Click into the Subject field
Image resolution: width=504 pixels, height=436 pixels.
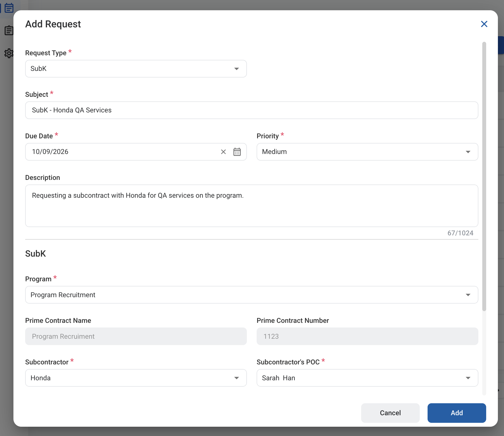click(x=252, y=110)
